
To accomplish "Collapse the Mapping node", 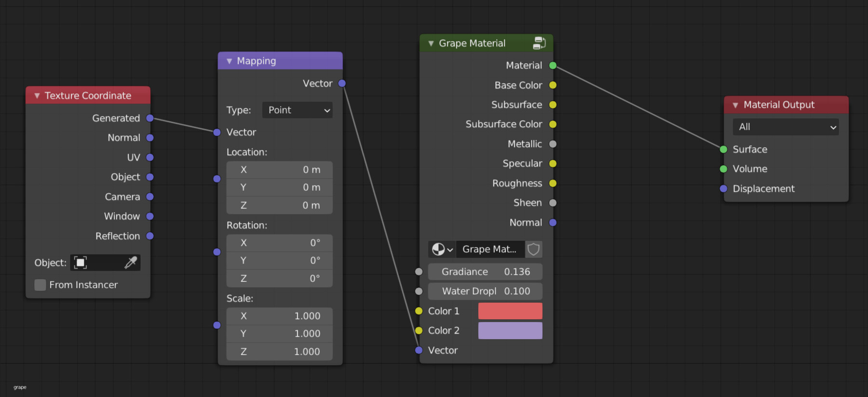I will click(x=230, y=61).
